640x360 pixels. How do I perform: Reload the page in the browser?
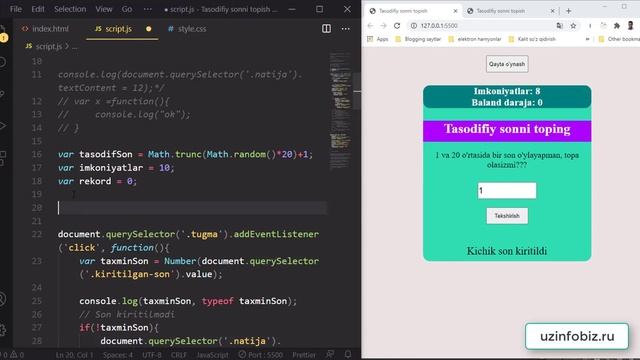point(397,26)
